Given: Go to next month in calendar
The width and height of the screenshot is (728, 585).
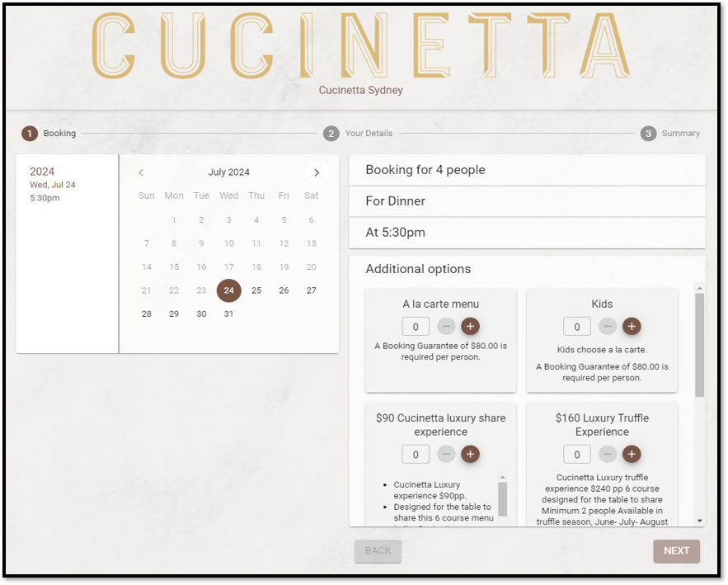Looking at the screenshot, I should coord(317,172).
